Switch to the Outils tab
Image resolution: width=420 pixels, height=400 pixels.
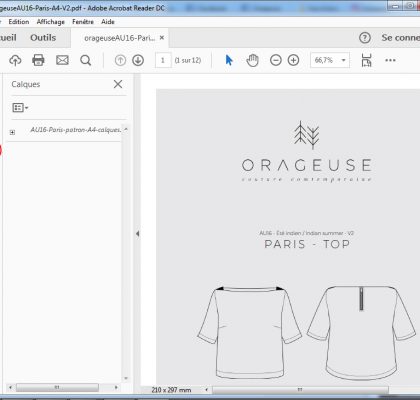43,38
